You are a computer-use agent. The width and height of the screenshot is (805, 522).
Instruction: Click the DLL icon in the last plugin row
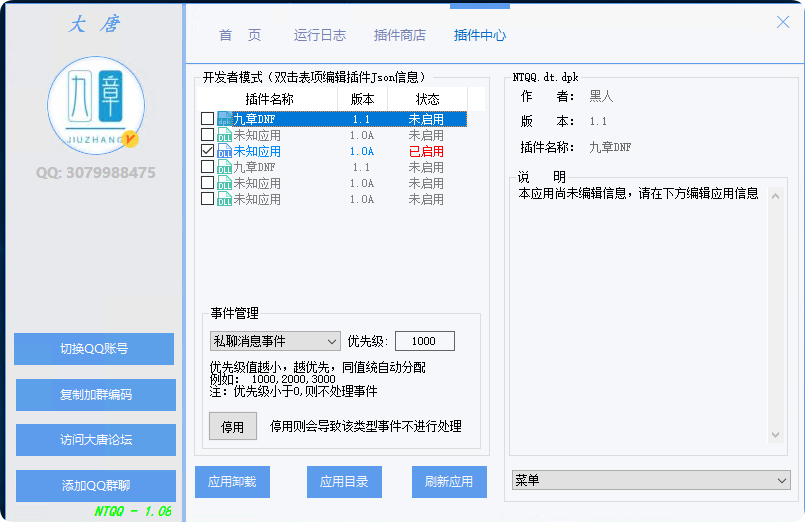tap(224, 199)
